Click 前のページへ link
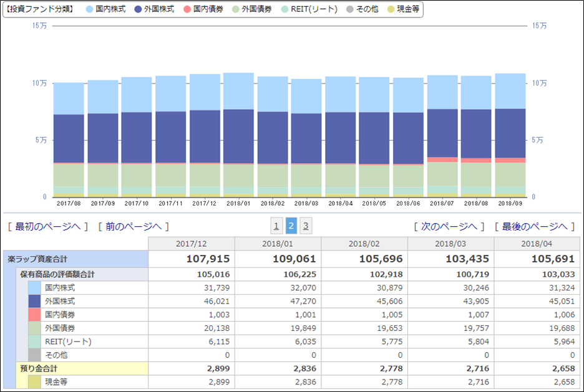 coord(134,226)
